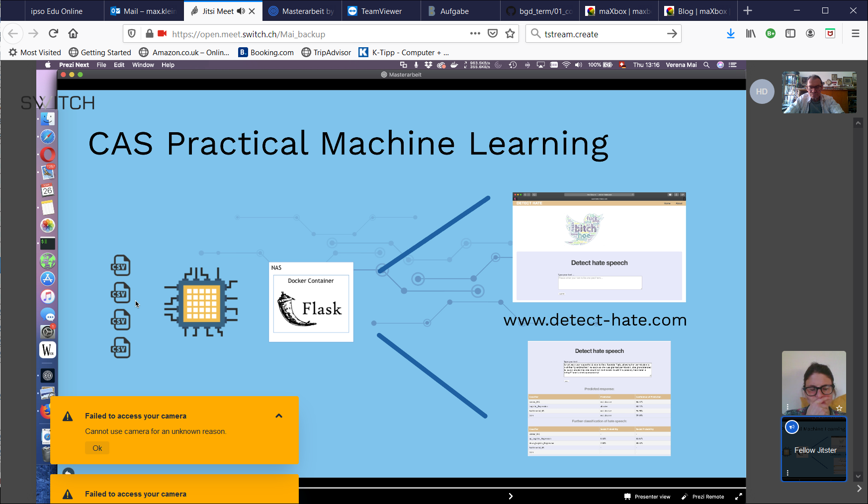Click the Firefox account profile icon

click(810, 33)
